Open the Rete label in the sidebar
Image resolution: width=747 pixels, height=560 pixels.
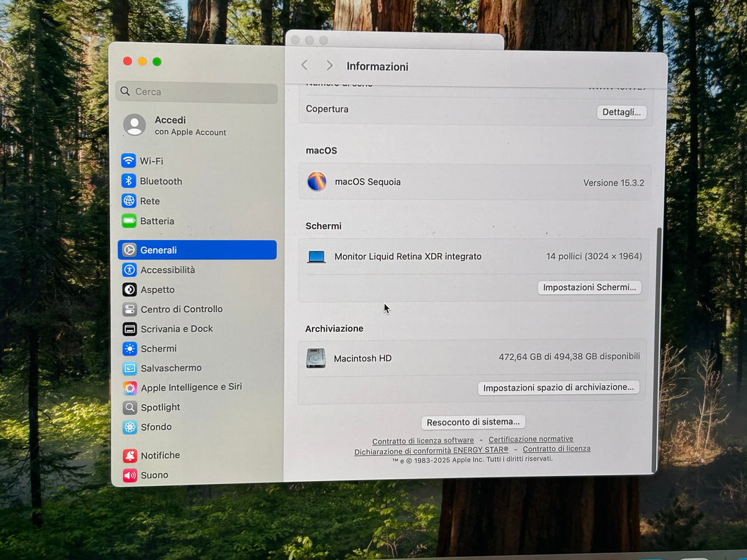[149, 201]
